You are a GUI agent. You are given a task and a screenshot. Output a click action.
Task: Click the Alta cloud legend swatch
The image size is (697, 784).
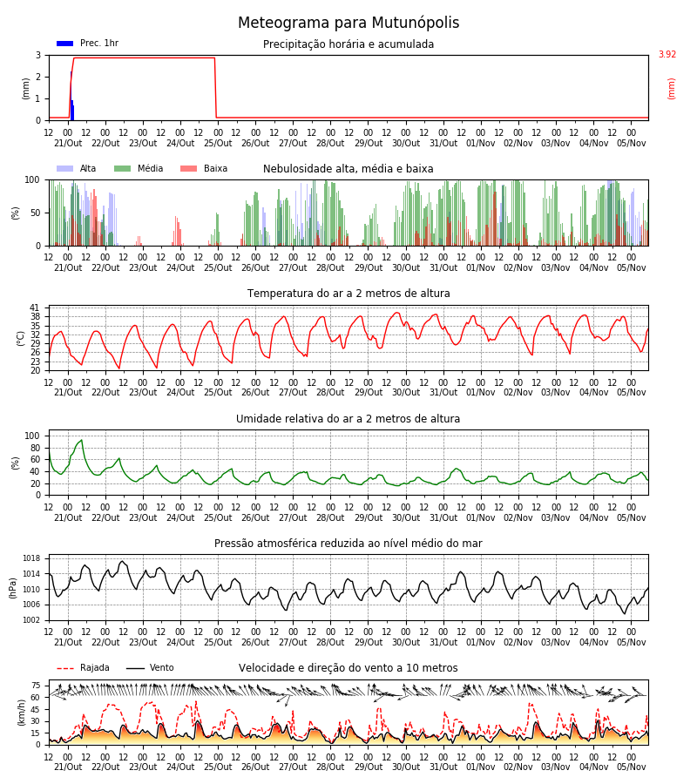click(65, 168)
